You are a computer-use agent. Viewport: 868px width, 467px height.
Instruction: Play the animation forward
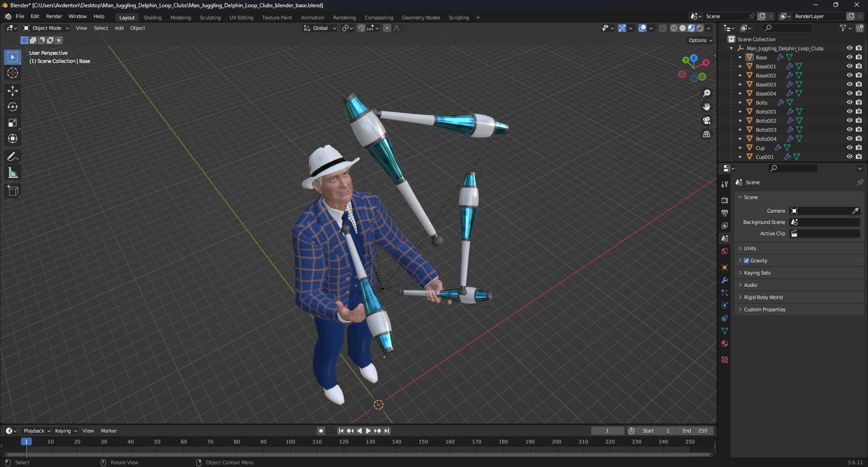click(x=368, y=431)
